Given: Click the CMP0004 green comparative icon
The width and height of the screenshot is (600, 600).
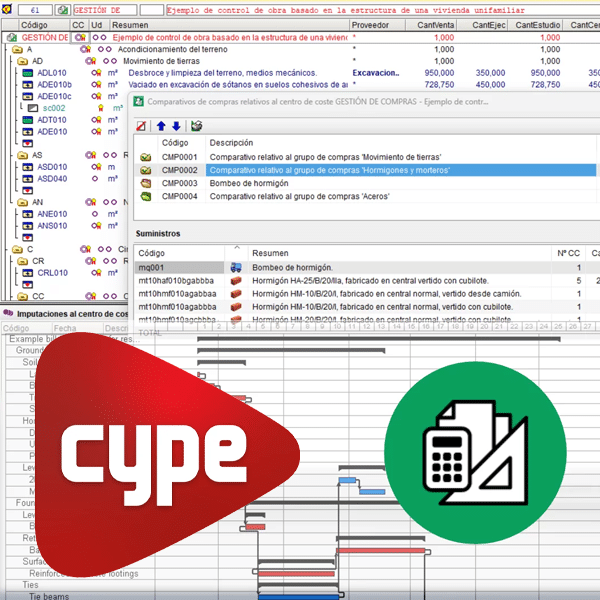Looking at the screenshot, I should 145,197.
